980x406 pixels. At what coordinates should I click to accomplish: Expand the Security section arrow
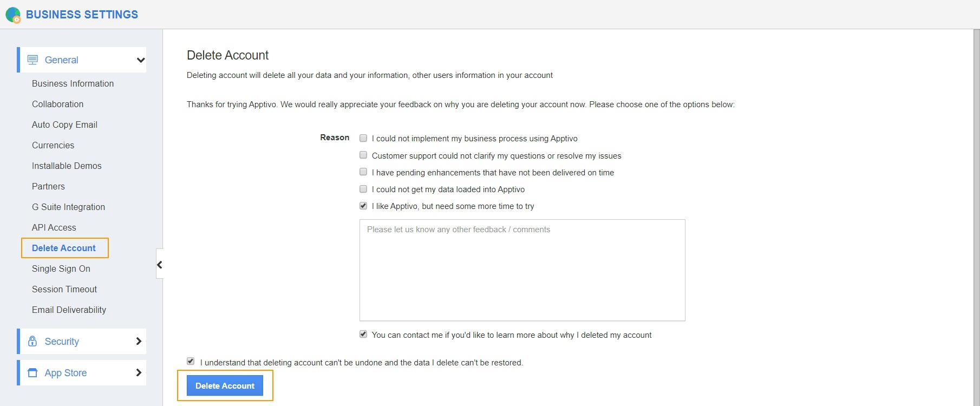coord(139,341)
